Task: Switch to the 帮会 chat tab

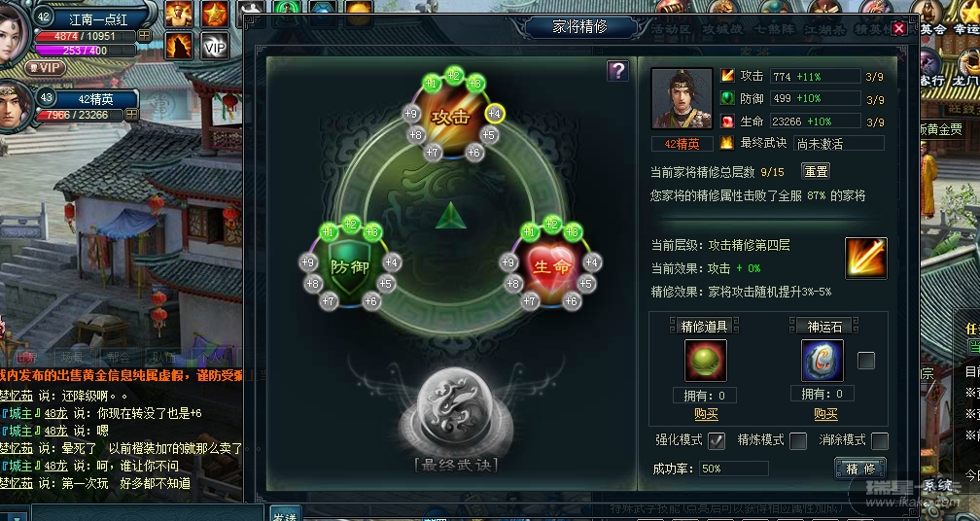Action: (x=118, y=357)
